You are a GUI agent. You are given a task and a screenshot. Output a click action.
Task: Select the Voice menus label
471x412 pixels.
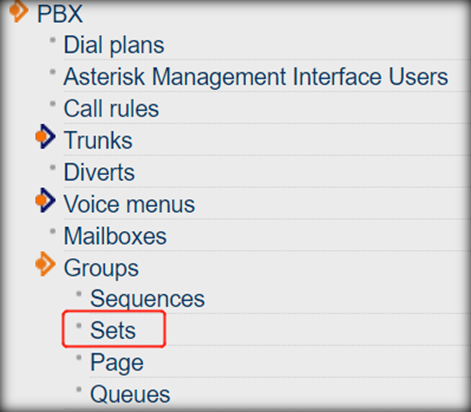point(129,204)
